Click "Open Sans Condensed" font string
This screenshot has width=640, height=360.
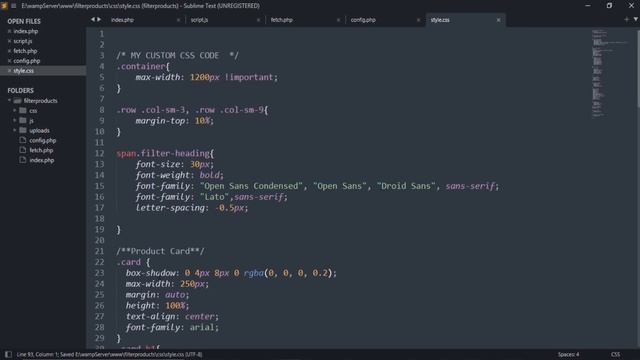(x=251, y=186)
